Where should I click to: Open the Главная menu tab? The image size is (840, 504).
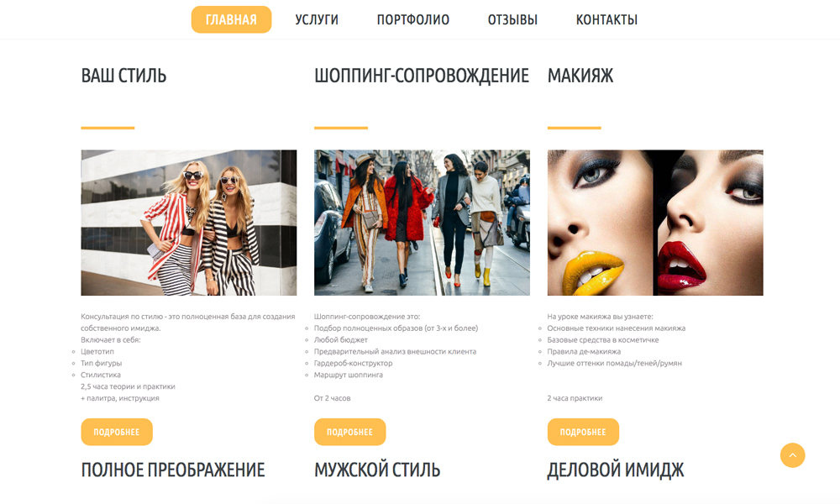point(232,20)
